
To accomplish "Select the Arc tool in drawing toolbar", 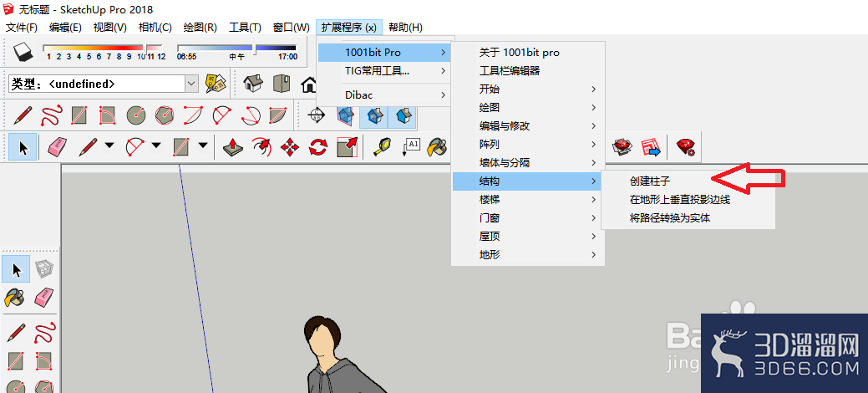I will [193, 115].
